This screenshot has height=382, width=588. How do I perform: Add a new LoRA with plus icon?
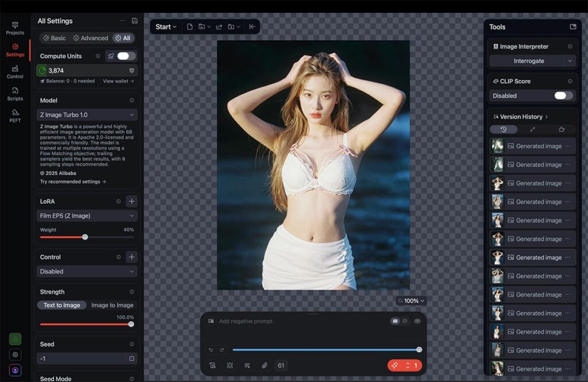[x=131, y=202]
